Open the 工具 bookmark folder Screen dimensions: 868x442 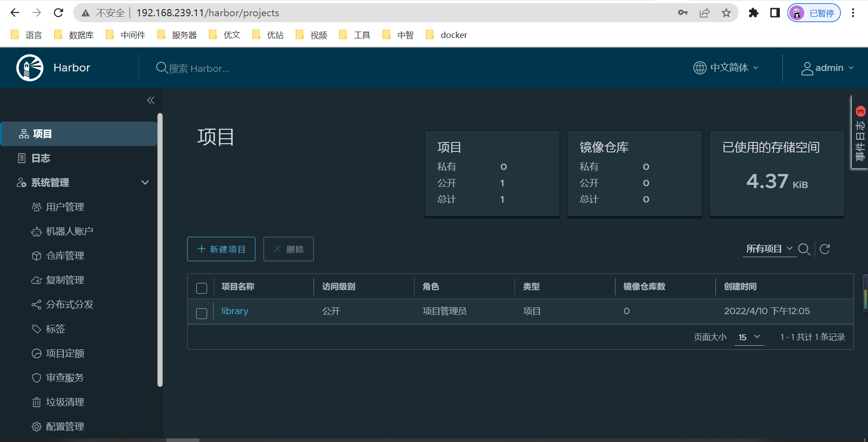(x=355, y=35)
